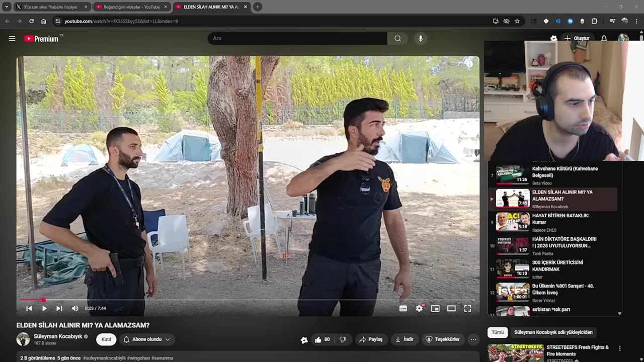
Task: Open video player settings gear
Action: [x=419, y=308]
